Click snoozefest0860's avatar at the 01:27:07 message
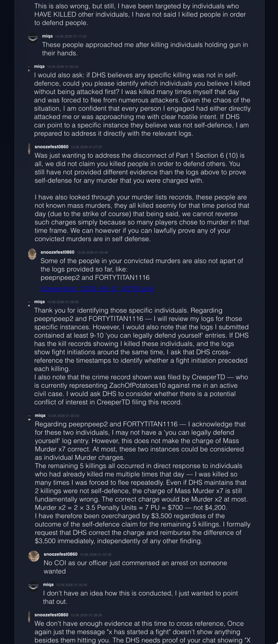278x644 pixels. [x=29, y=149]
